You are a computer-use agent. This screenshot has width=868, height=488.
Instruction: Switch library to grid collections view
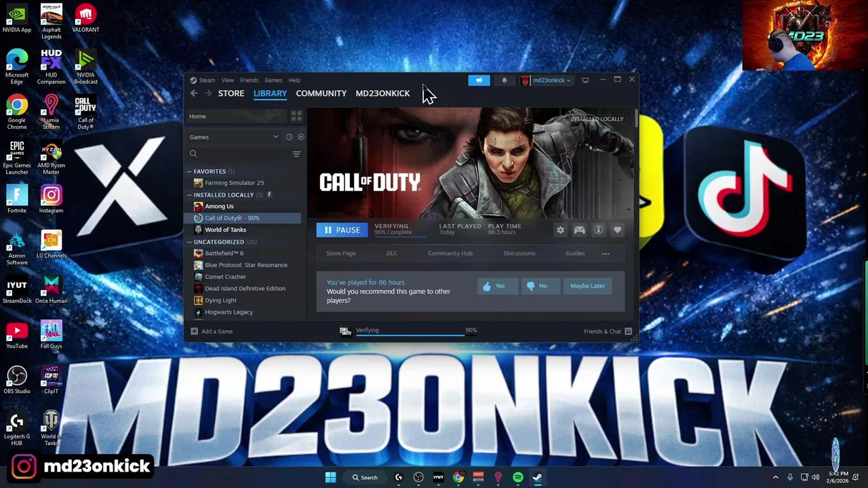tap(296, 117)
